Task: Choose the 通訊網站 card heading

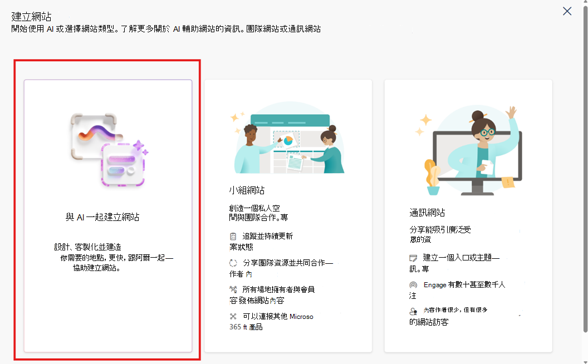Action: coord(427,213)
